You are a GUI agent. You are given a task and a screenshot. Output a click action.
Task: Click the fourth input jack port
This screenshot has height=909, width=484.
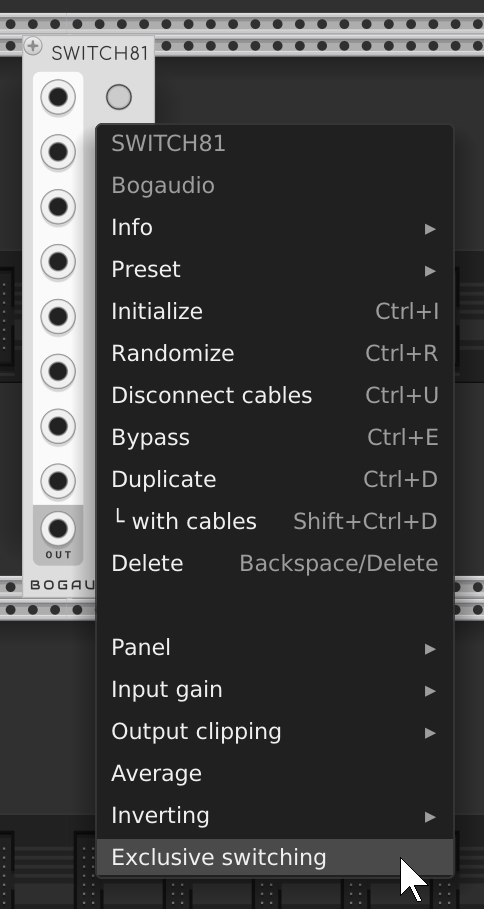[58, 261]
